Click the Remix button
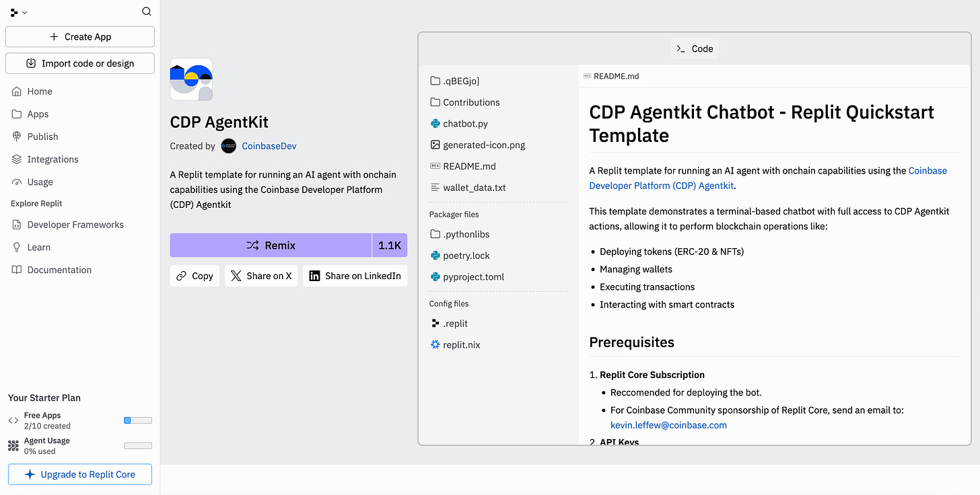The width and height of the screenshot is (980, 495). pos(271,245)
